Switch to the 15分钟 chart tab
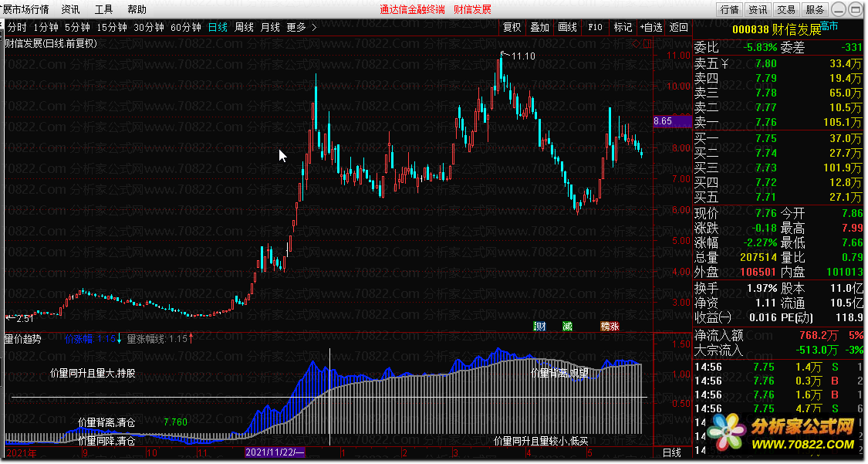868x464 pixels. (x=112, y=27)
